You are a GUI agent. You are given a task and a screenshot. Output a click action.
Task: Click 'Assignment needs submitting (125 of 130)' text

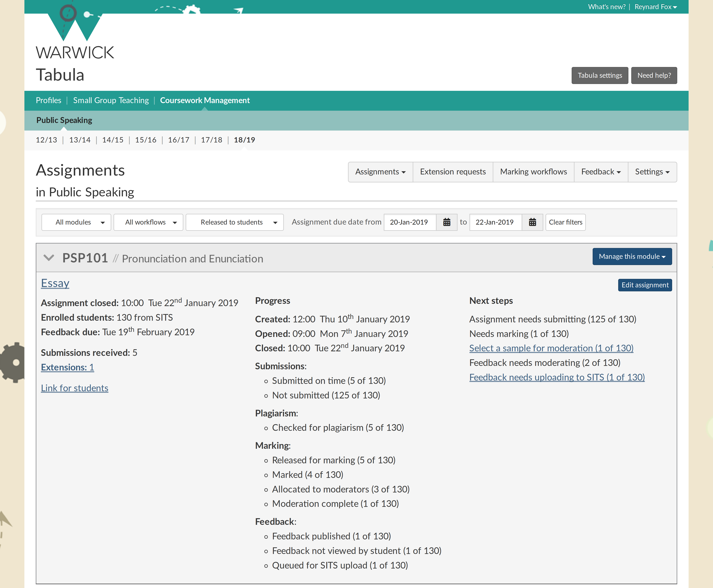[553, 319]
